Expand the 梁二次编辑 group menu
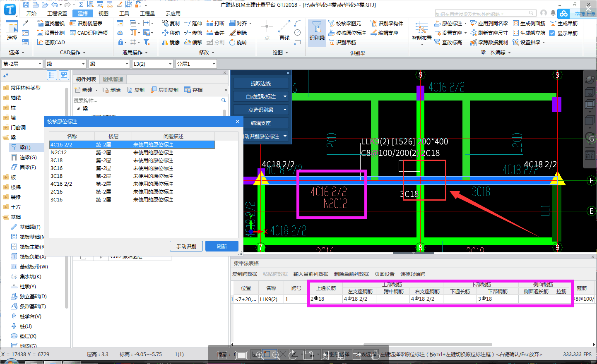This screenshot has width=597, height=364. [496, 53]
